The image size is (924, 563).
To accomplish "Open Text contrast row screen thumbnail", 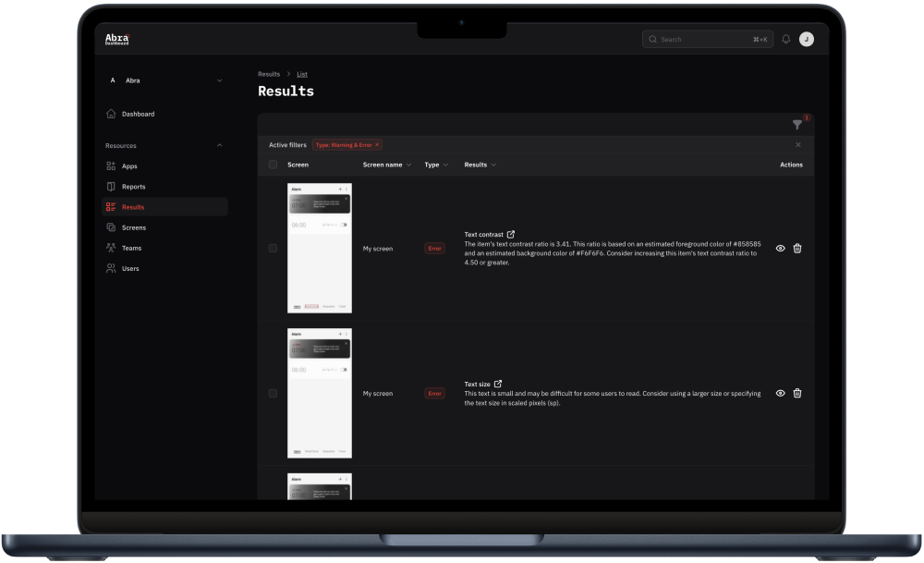I will [320, 248].
